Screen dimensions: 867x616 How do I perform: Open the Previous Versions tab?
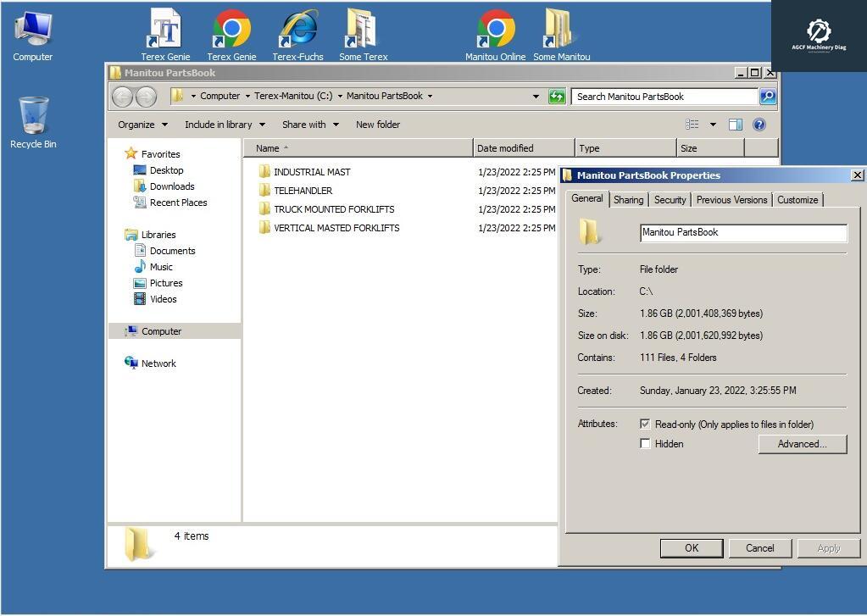tap(731, 200)
